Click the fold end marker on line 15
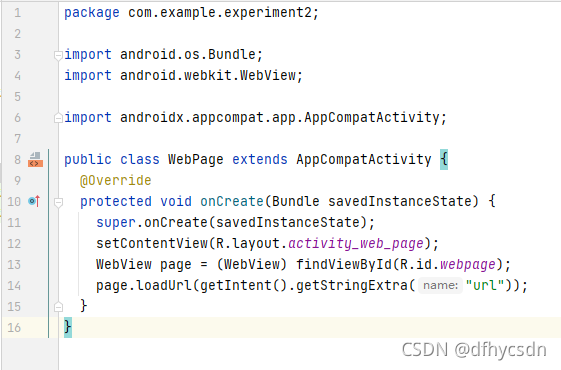This screenshot has width=561, height=370. (x=58, y=307)
